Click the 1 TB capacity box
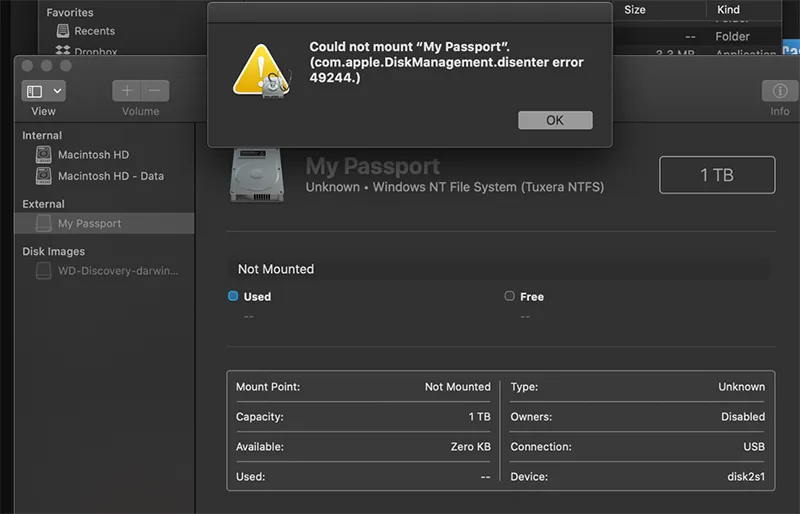This screenshot has height=514, width=800. click(717, 175)
